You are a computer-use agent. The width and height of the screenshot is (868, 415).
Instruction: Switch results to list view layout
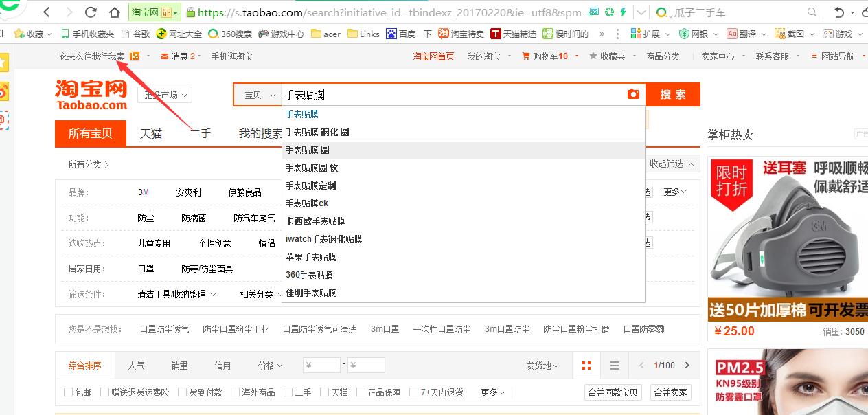click(x=615, y=365)
